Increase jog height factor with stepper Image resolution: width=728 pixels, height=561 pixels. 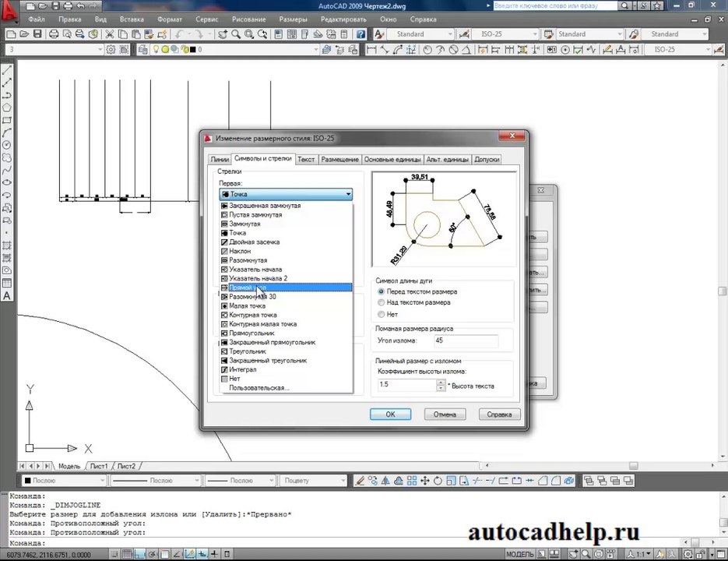441,382
